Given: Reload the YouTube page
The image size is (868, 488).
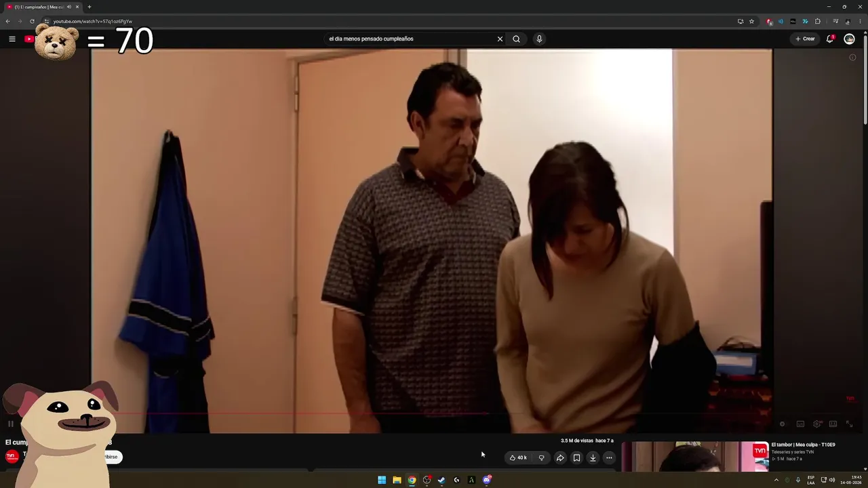Looking at the screenshot, I should 32,21.
